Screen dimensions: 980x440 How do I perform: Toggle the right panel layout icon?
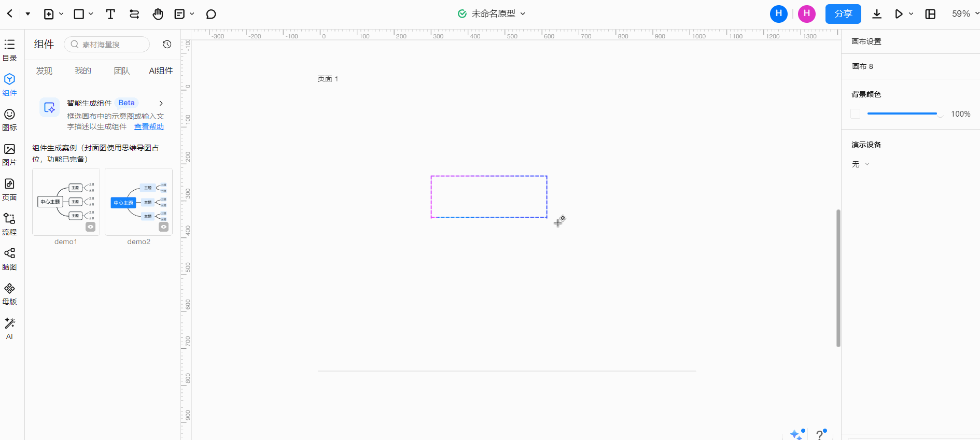(930, 14)
